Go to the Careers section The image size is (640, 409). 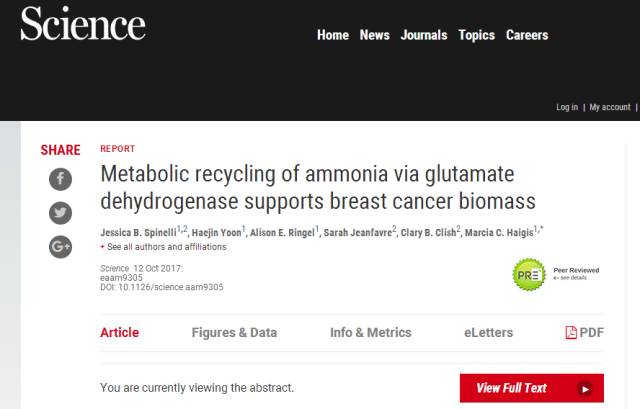point(527,35)
